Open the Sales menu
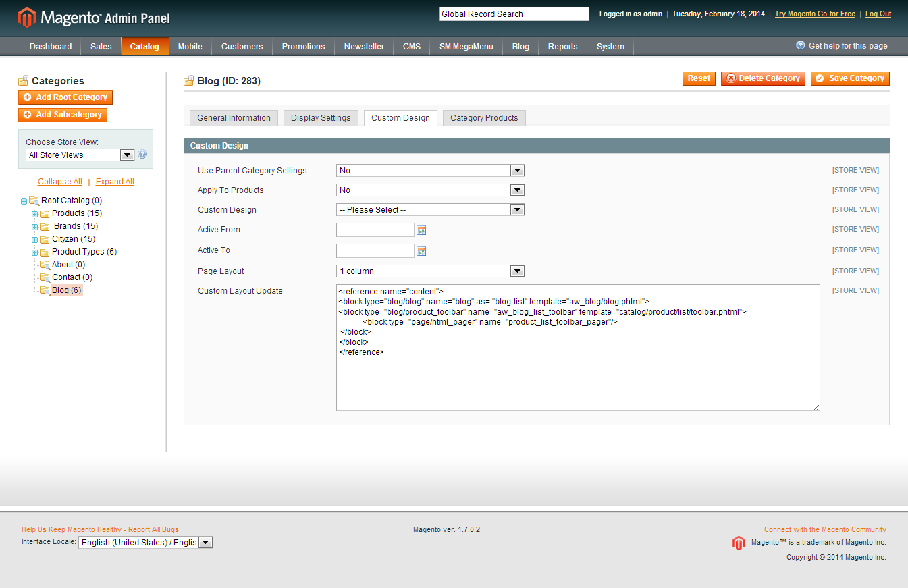908x588 pixels. pos(101,47)
